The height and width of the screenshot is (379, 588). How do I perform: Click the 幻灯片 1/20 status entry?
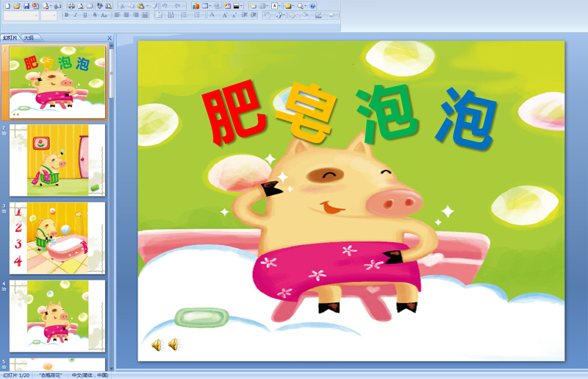(16, 375)
